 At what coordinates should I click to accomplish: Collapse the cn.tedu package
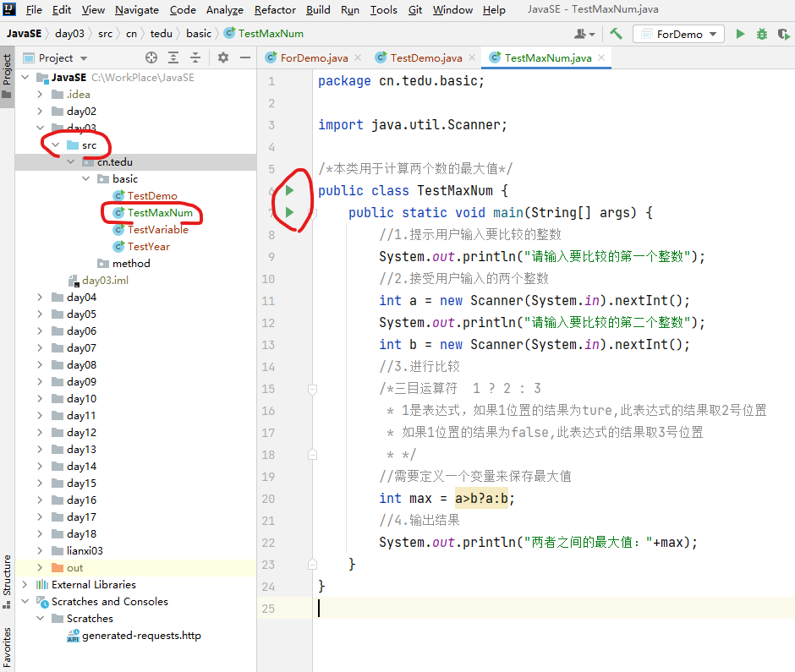point(71,161)
